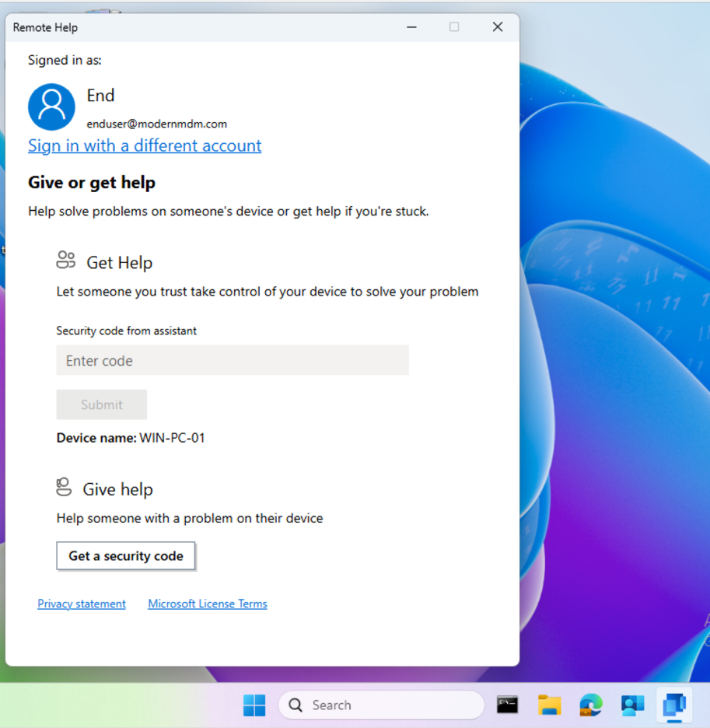The width and height of the screenshot is (710, 728).
Task: Open the Microsoft License Terms link
Action: tap(208, 604)
